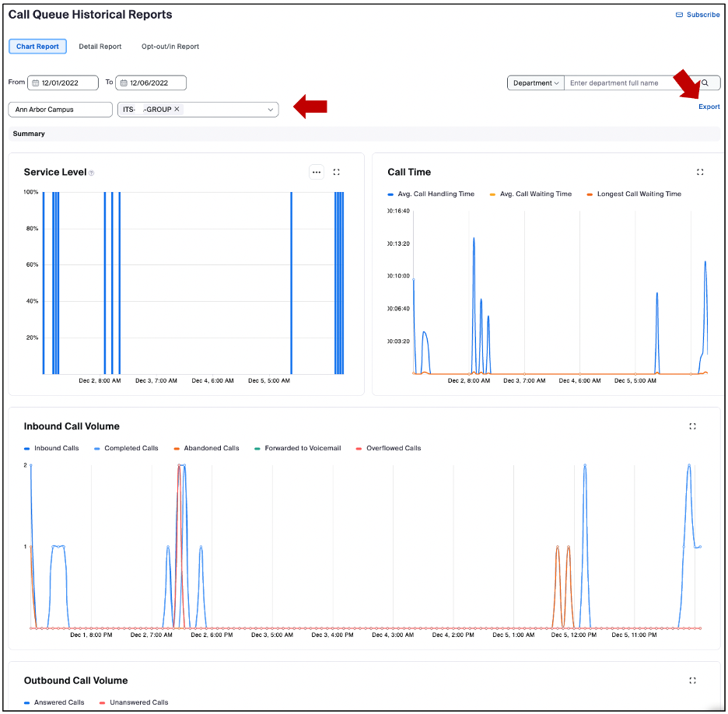Open the Ann Arbor Campus site selector
This screenshot has height=714, width=728.
coord(60,110)
